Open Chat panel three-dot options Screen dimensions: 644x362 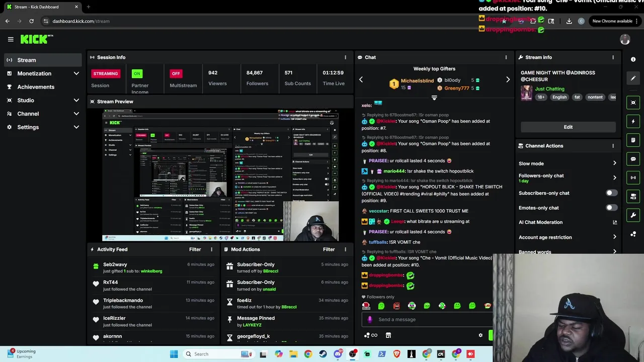pyautogui.click(x=506, y=57)
